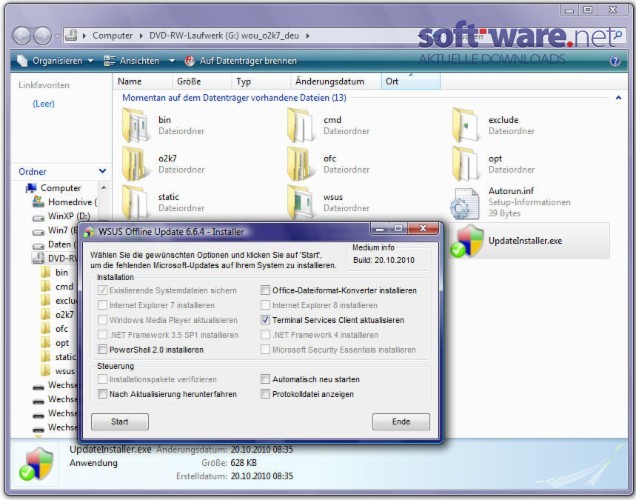The height and width of the screenshot is (500, 636).
Task: Click the Homedrive network drive icon
Action: tap(39, 202)
